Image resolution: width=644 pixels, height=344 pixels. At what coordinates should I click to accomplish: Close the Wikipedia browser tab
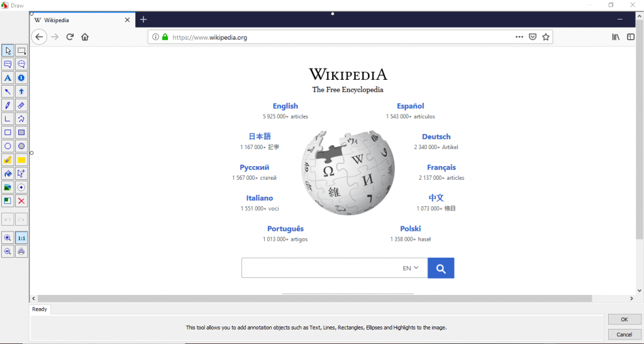pos(127,19)
